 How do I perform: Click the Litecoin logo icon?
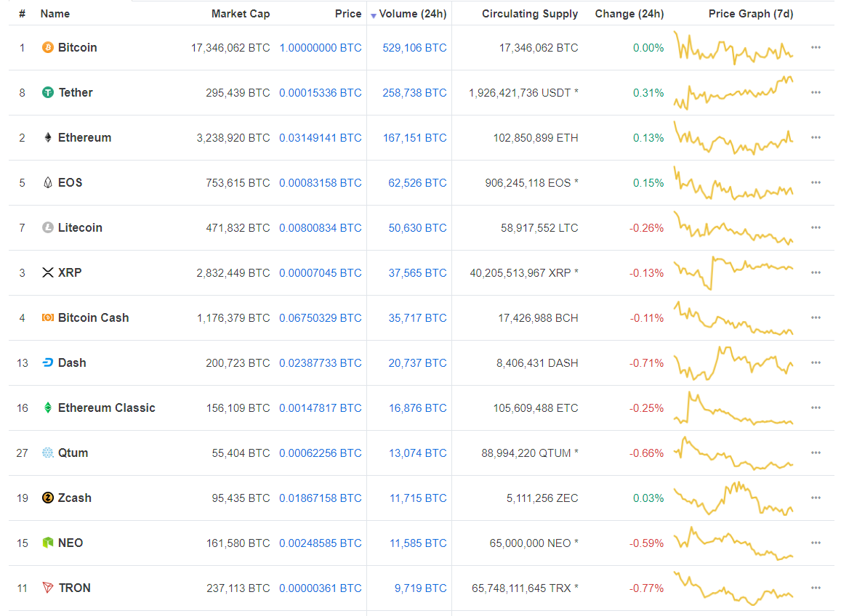(x=48, y=228)
